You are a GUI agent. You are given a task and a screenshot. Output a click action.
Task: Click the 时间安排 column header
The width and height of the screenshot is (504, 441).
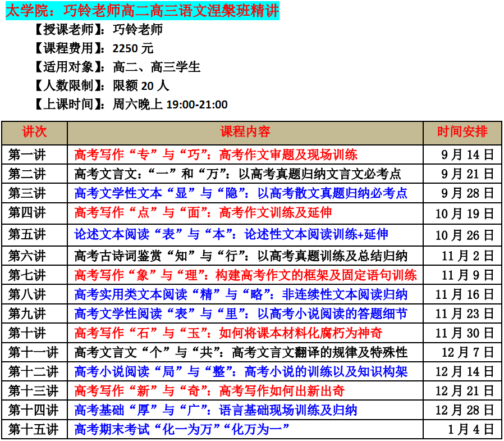point(462,133)
